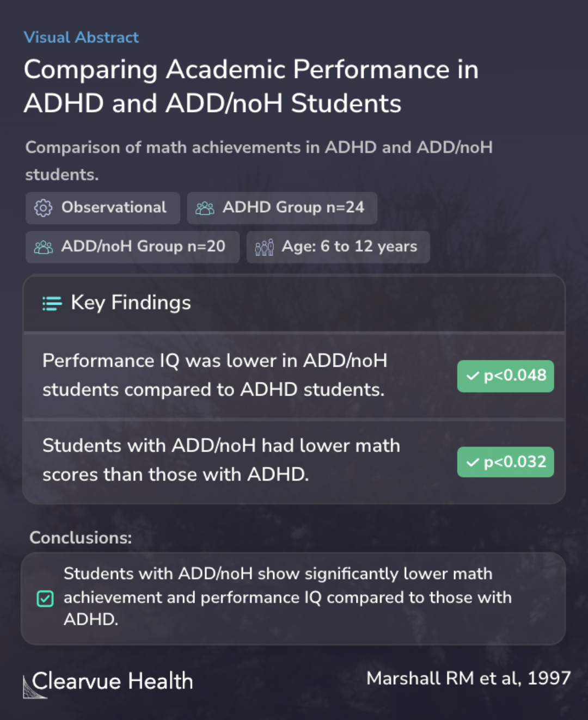Click the Performance IQ finding row
The image size is (588, 720).
click(x=294, y=376)
